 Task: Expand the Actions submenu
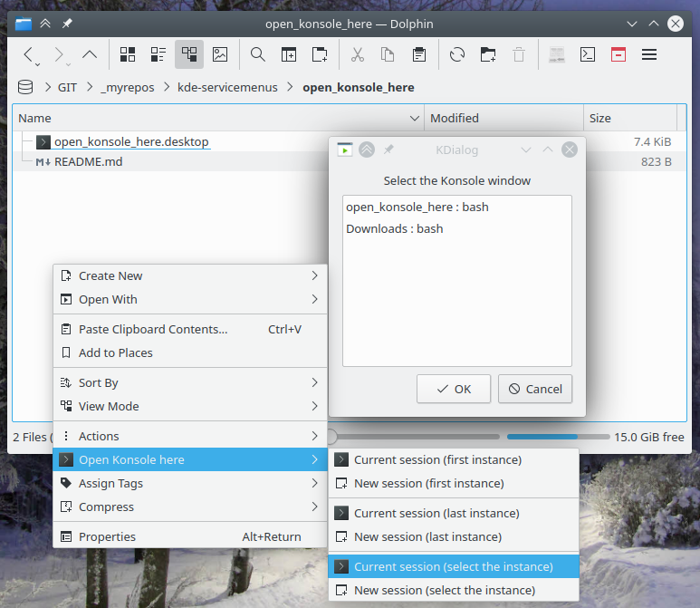pyautogui.click(x=190, y=436)
